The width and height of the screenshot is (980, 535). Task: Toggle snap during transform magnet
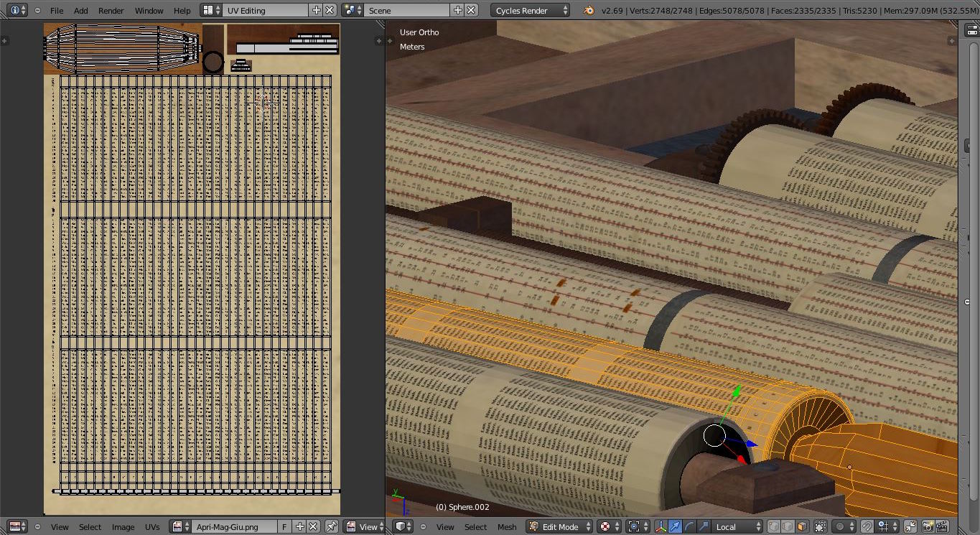[867, 526]
